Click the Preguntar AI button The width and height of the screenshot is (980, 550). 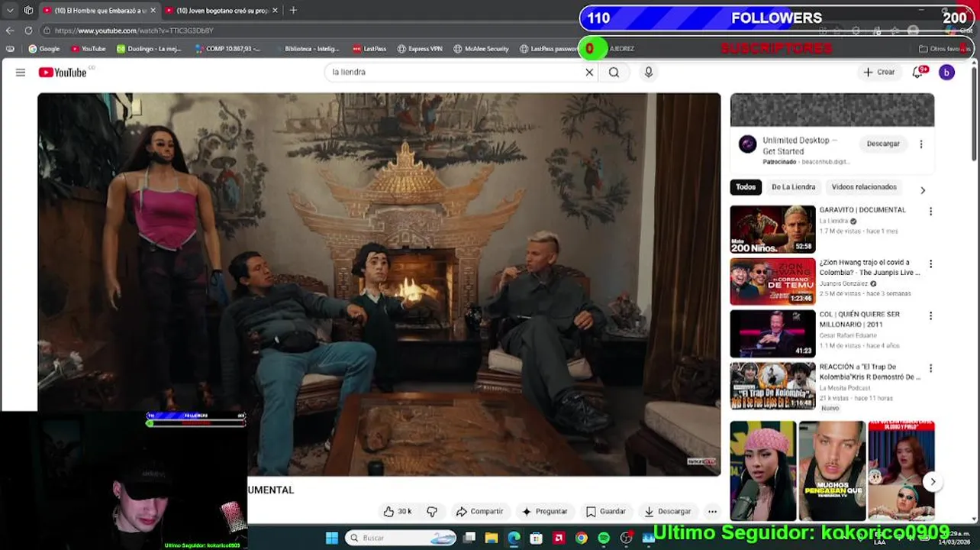click(544, 511)
